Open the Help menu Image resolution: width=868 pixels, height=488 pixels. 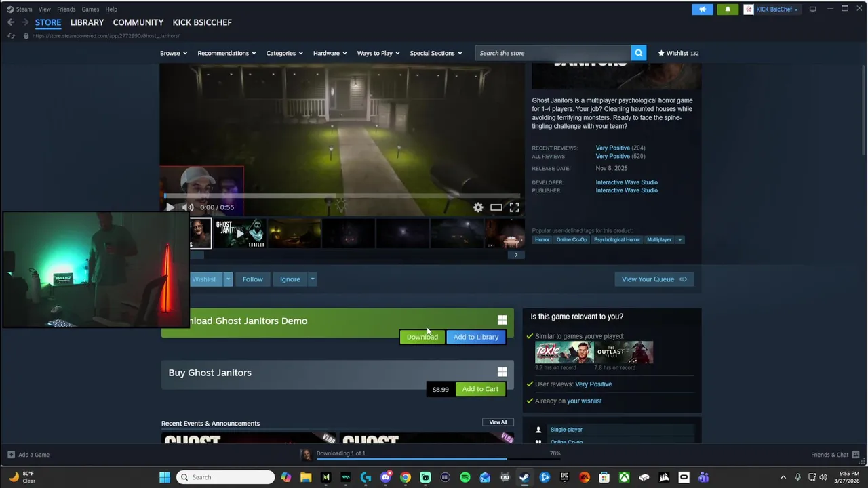111,9
